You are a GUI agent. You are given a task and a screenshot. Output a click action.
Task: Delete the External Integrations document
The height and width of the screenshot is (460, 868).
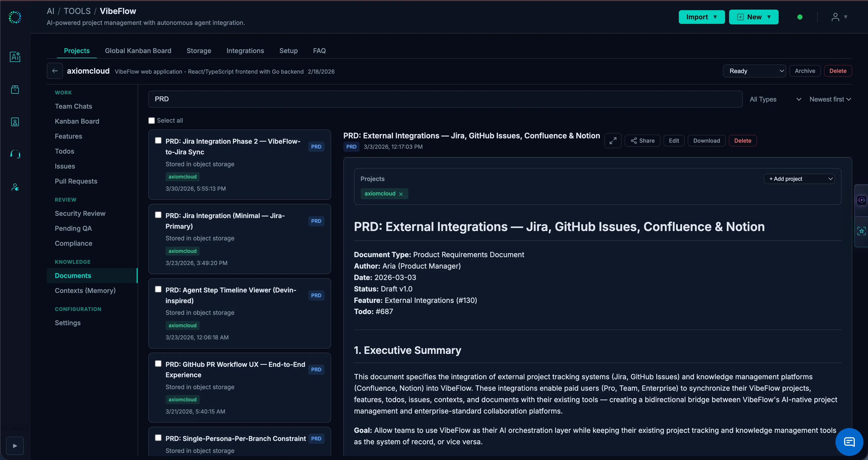pos(743,141)
